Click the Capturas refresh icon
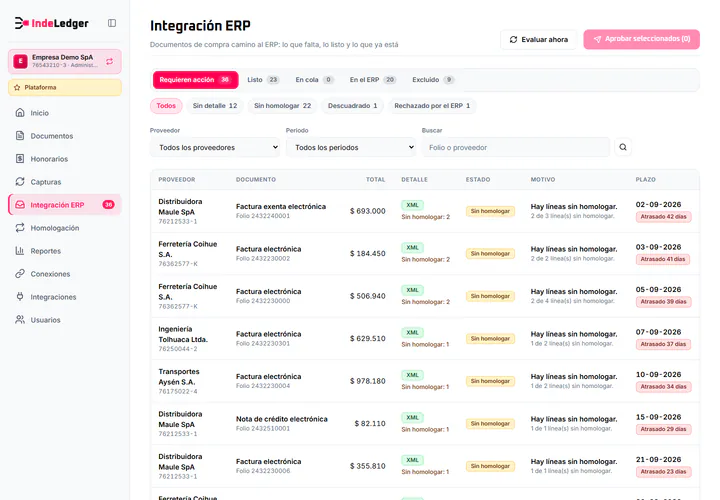The height and width of the screenshot is (500, 720). click(20, 181)
